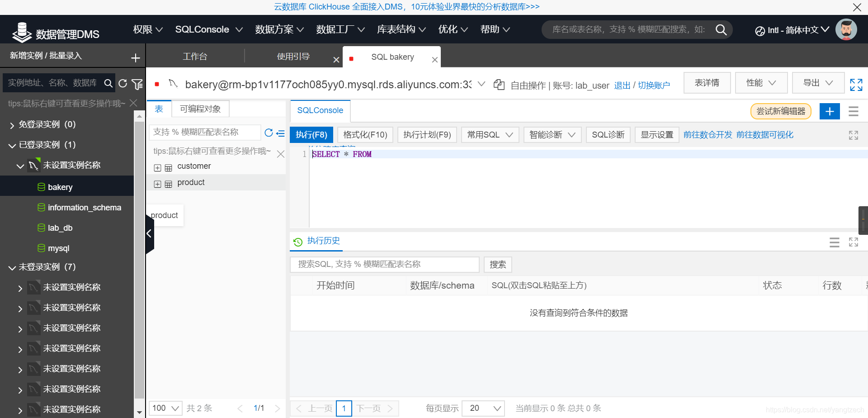Click 执行(F8) button

click(x=311, y=135)
